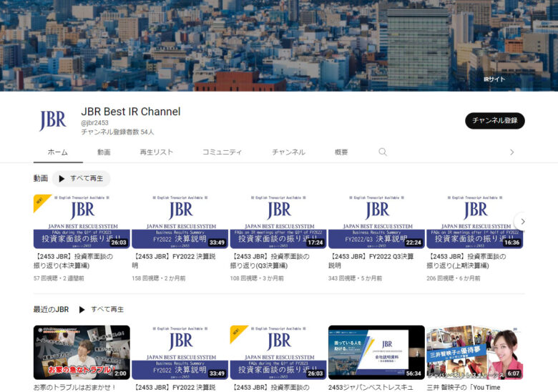Open the コミュニティ tab
The image size is (558, 392).
click(x=222, y=152)
